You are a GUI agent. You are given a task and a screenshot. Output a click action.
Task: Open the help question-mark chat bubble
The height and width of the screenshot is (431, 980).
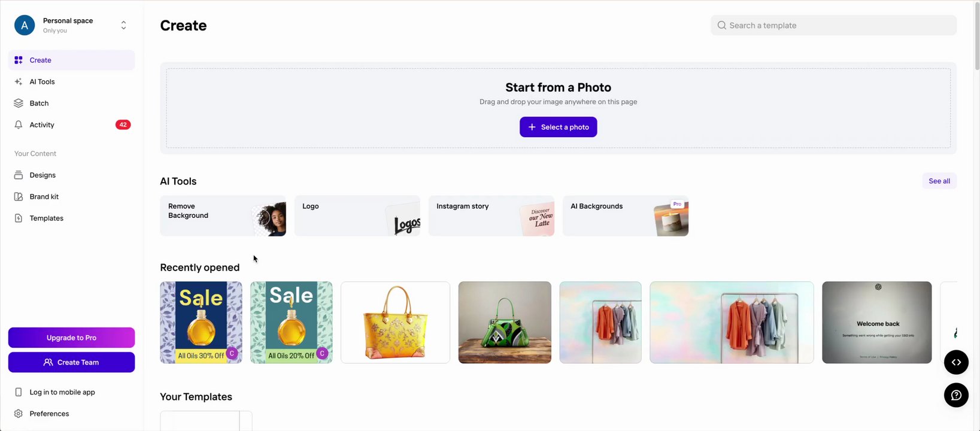[956, 395]
